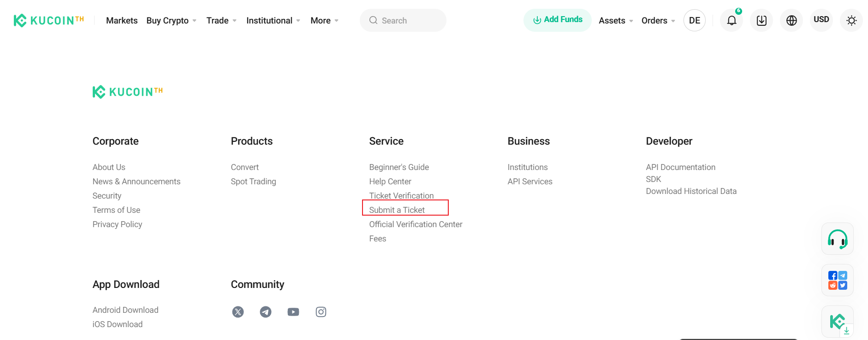Click the Search input field
Image resolution: width=868 pixels, height=340 pixels.
[403, 21]
